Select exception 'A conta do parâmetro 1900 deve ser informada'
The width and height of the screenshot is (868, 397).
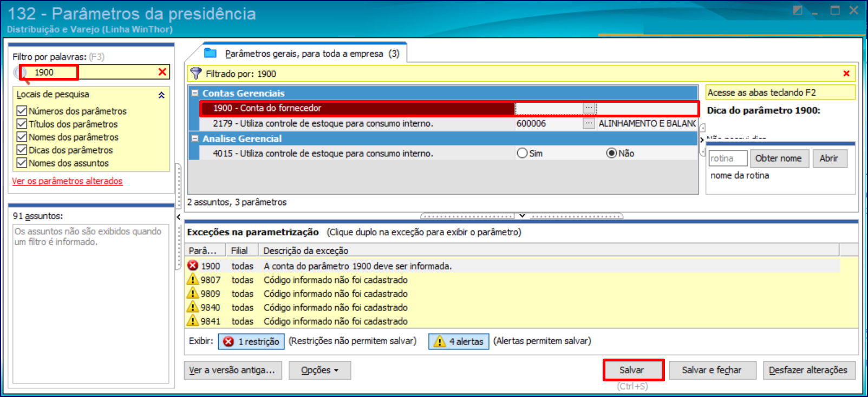point(512,266)
